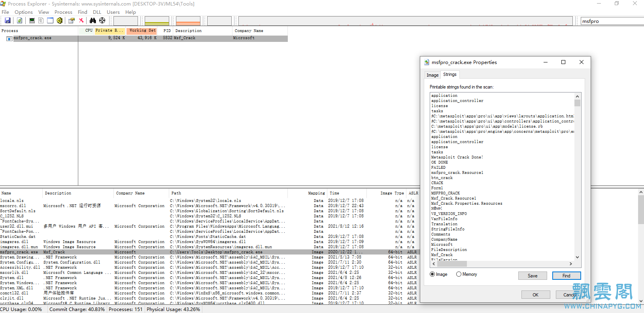Image resolution: width=644 pixels, height=313 pixels.
Task: Open process Properties toolbar icon
Action: pos(72,21)
